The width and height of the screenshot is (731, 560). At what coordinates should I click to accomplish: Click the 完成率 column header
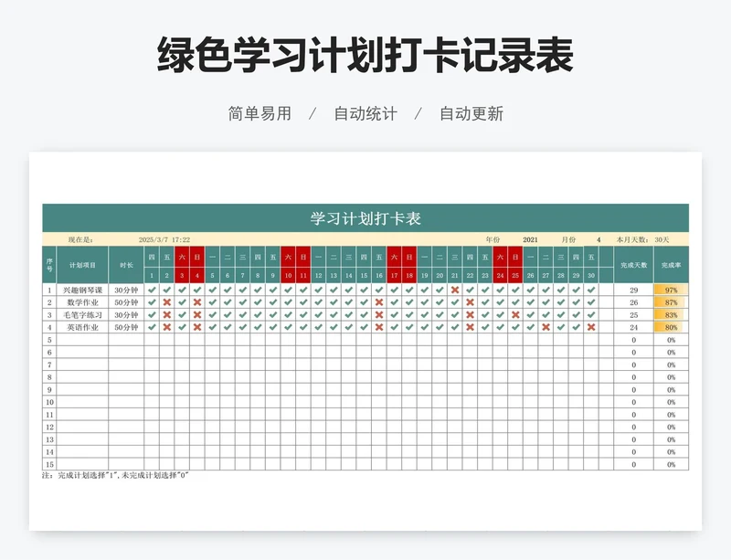click(x=671, y=265)
